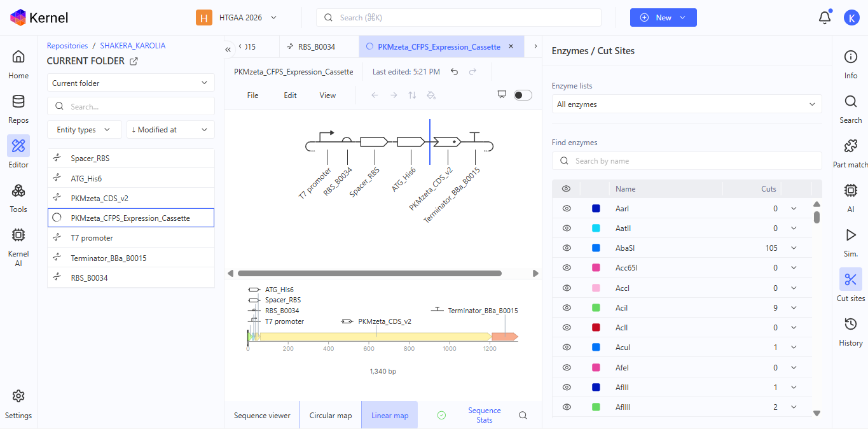This screenshot has width=868, height=429.
Task: Click the Find enzymes search field
Action: [x=687, y=161]
